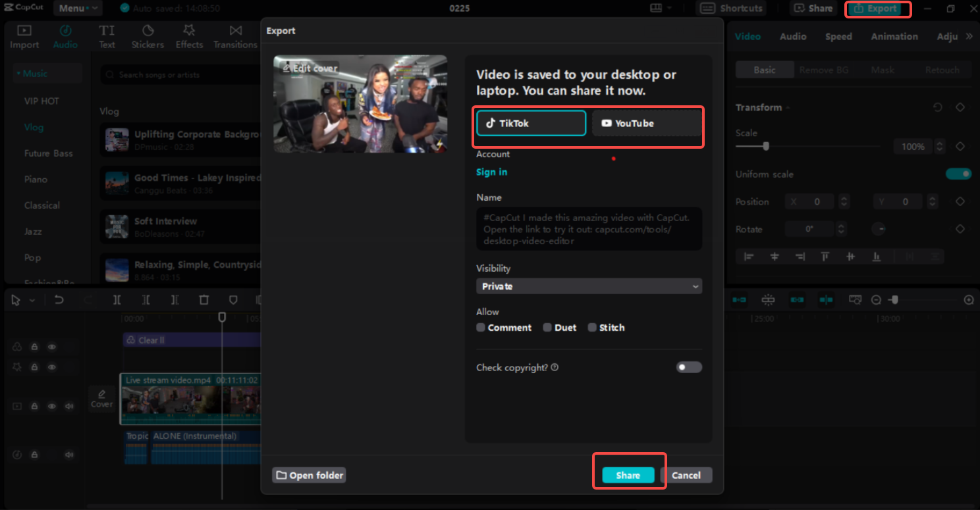Click the Share button in title bar
The width and height of the screenshot is (980, 510).
[813, 9]
